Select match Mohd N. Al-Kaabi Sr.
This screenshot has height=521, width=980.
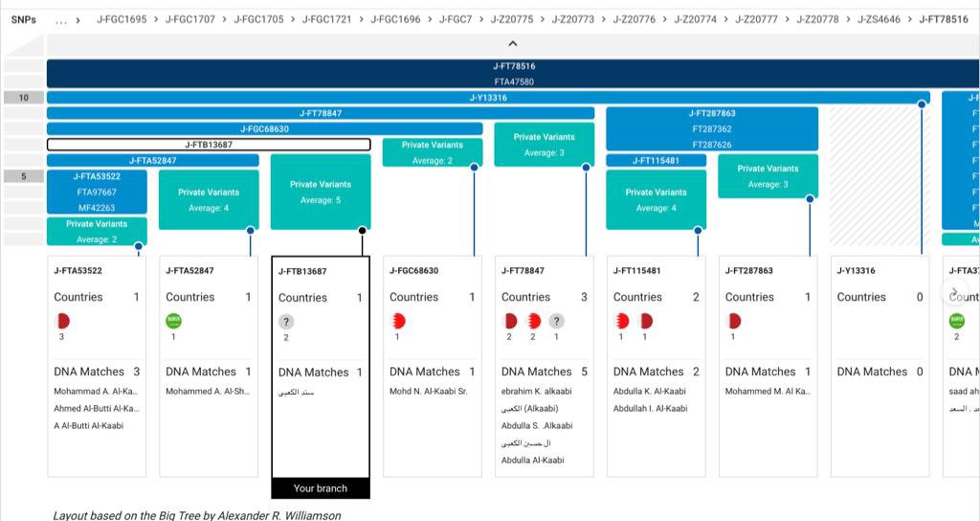[x=428, y=392]
